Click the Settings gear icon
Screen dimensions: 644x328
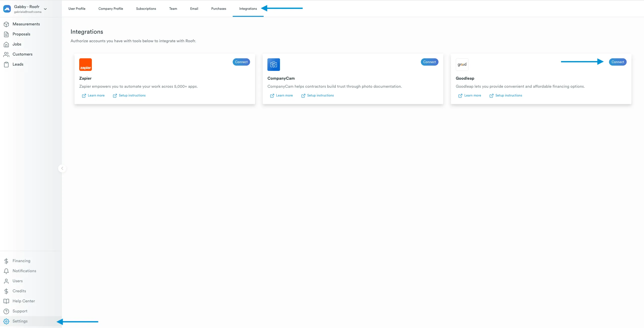point(6,321)
